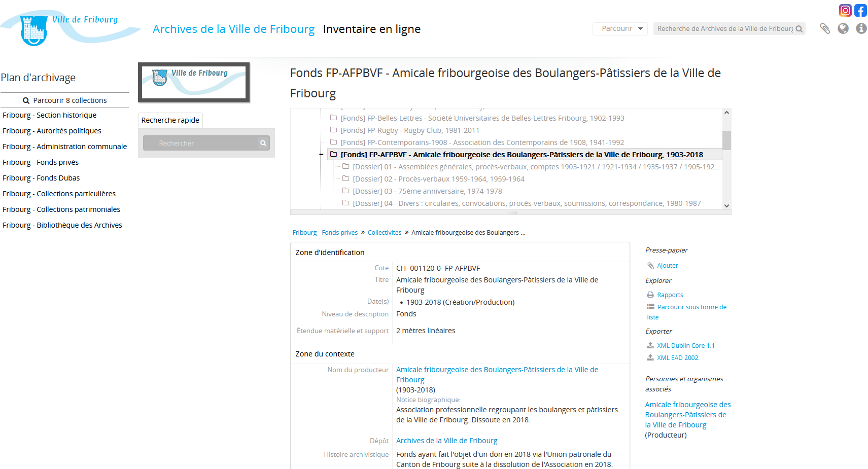The width and height of the screenshot is (868, 469).
Task: Open the Instagram icon link
Action: pos(845,11)
